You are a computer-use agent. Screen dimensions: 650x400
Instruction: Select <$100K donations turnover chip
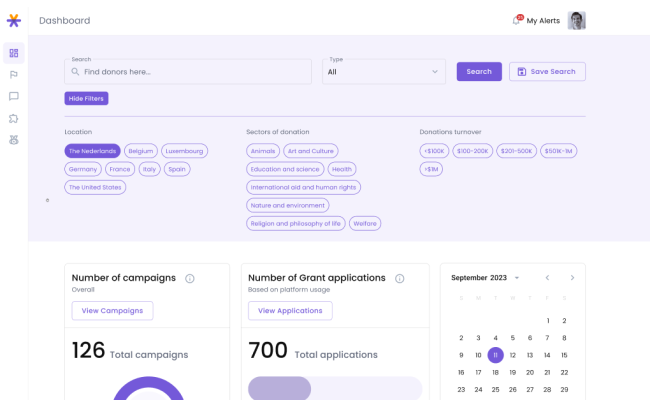point(434,151)
